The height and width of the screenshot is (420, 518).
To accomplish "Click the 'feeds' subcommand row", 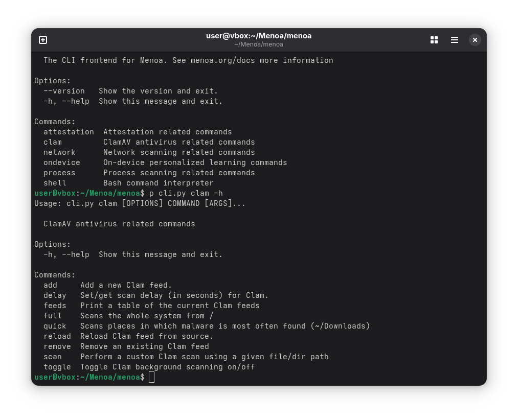I will tap(151, 306).
